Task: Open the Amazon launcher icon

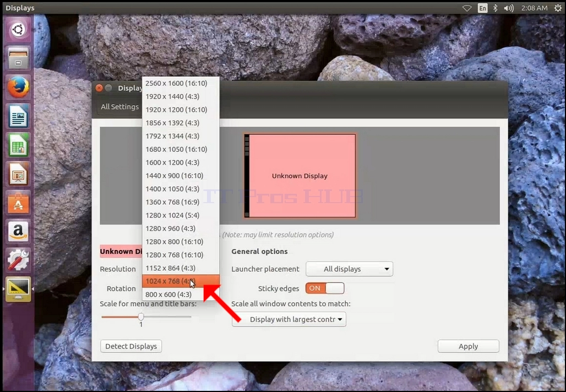Action: click(x=18, y=231)
